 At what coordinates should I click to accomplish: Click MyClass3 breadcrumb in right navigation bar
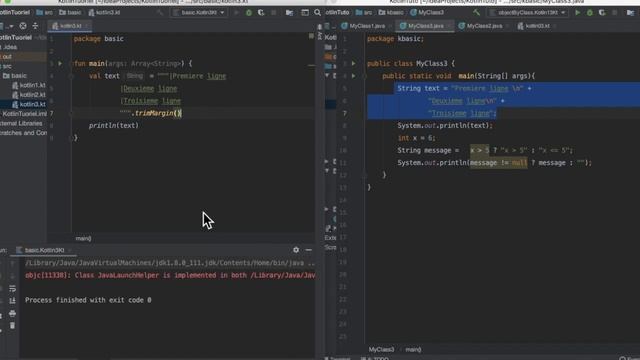point(427,13)
